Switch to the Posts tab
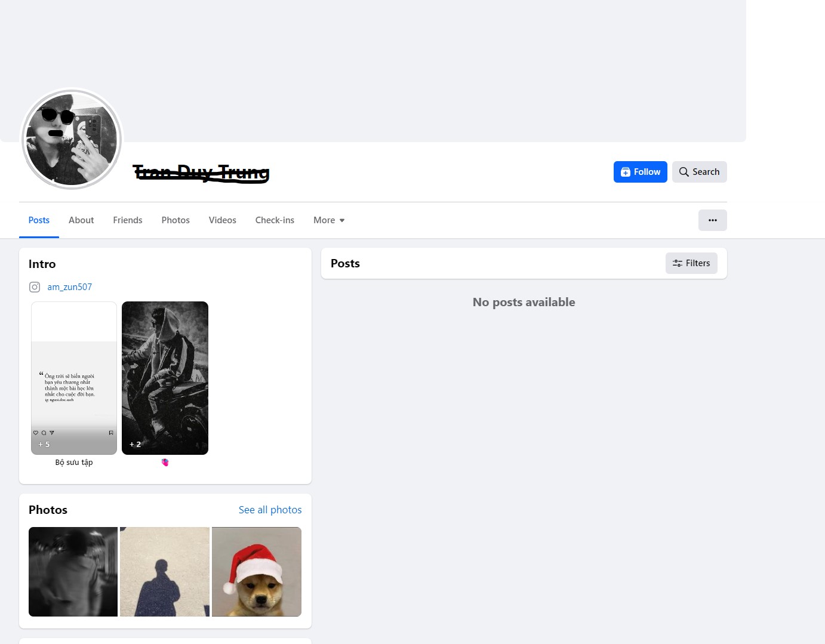This screenshot has height=644, width=825. click(x=39, y=220)
